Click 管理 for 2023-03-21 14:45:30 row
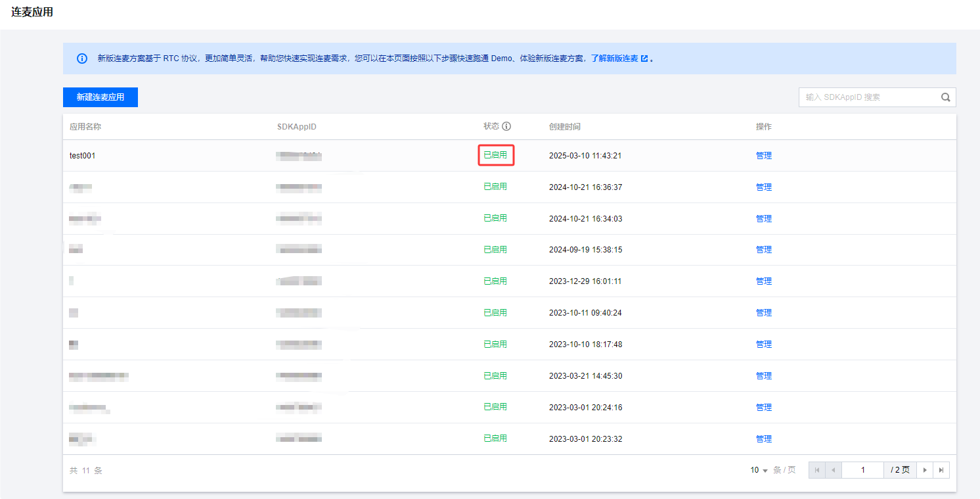Viewport: 980px width, 499px height. (763, 376)
